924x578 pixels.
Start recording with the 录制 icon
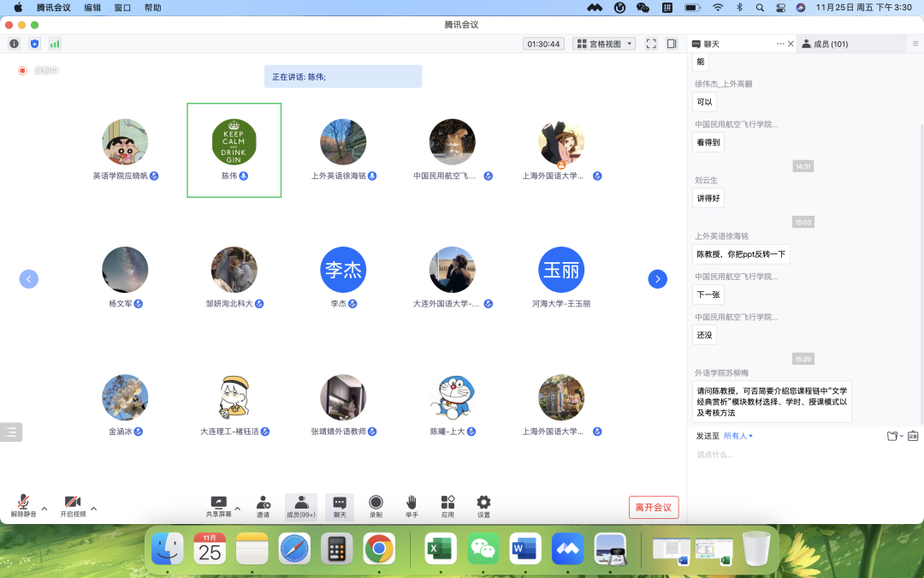tap(376, 504)
